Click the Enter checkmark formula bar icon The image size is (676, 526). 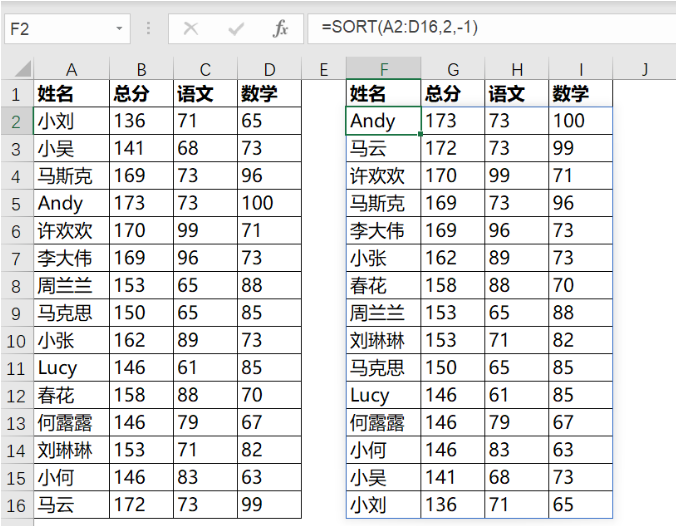click(x=236, y=29)
